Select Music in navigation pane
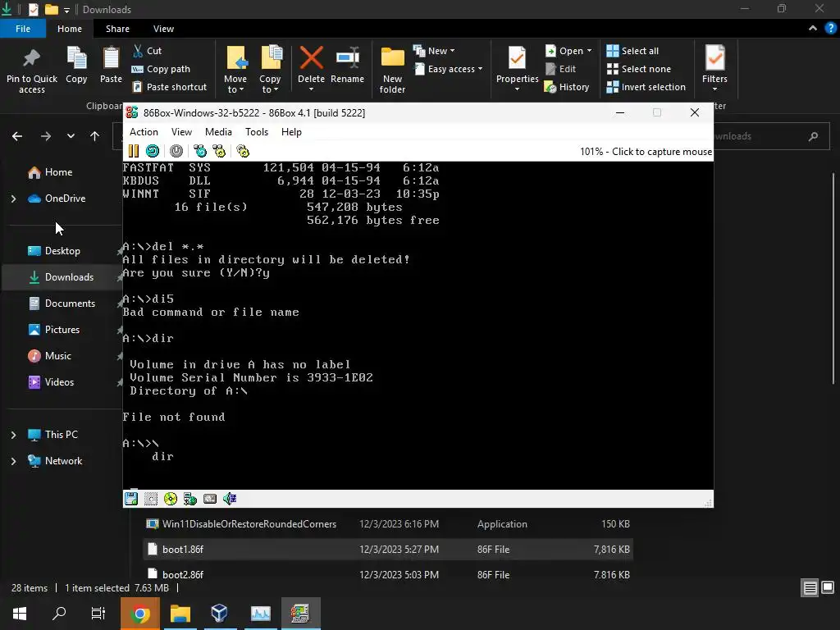The height and width of the screenshot is (630, 840). [50, 356]
